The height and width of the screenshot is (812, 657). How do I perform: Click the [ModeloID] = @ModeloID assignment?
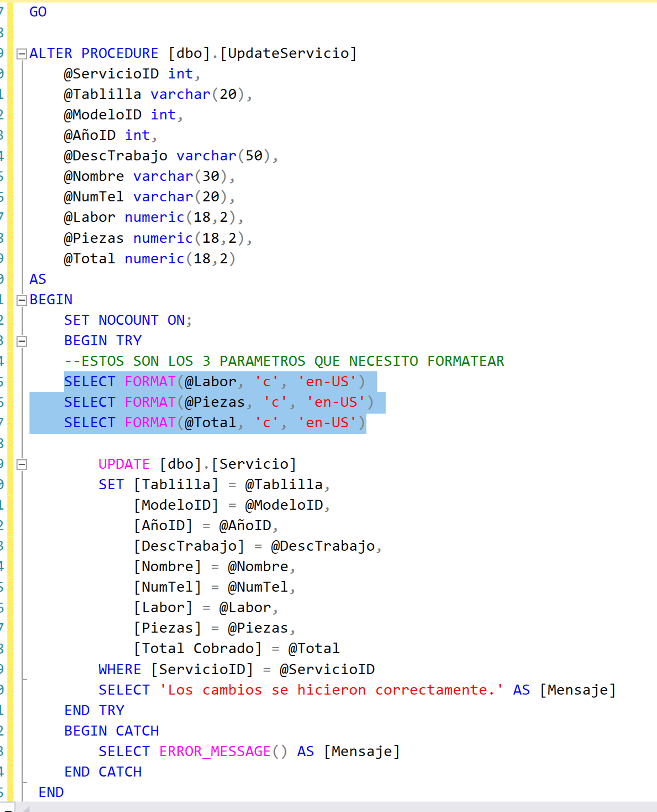232,505
